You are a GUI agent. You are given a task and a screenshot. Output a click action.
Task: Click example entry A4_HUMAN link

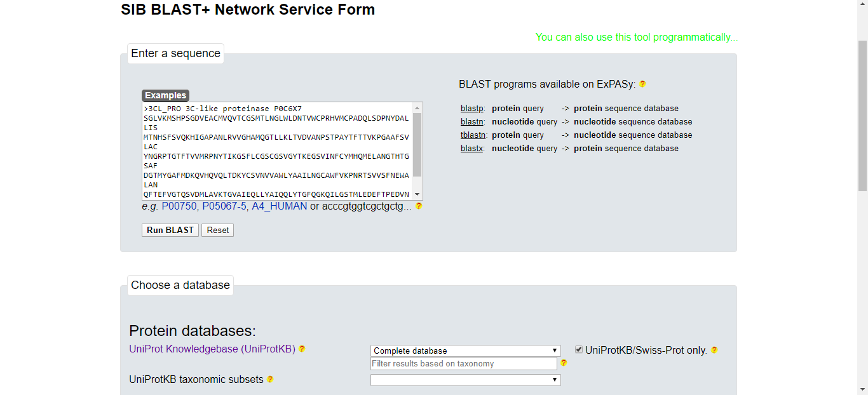[280, 206]
